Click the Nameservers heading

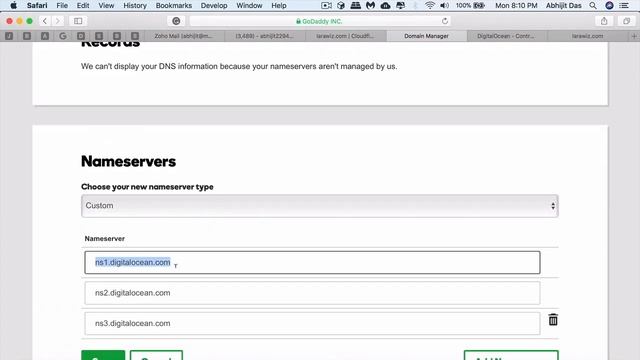pyautogui.click(x=129, y=161)
